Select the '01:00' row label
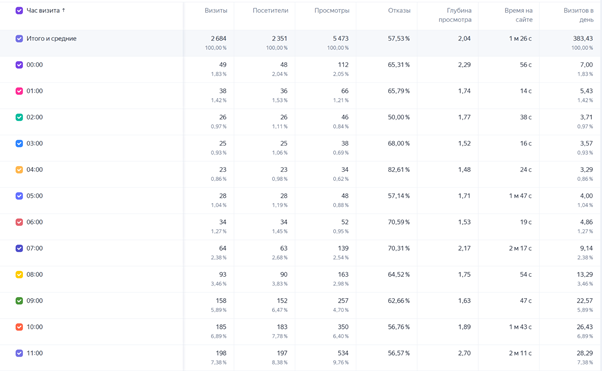Screen dimensions: 602x371 click(35, 91)
